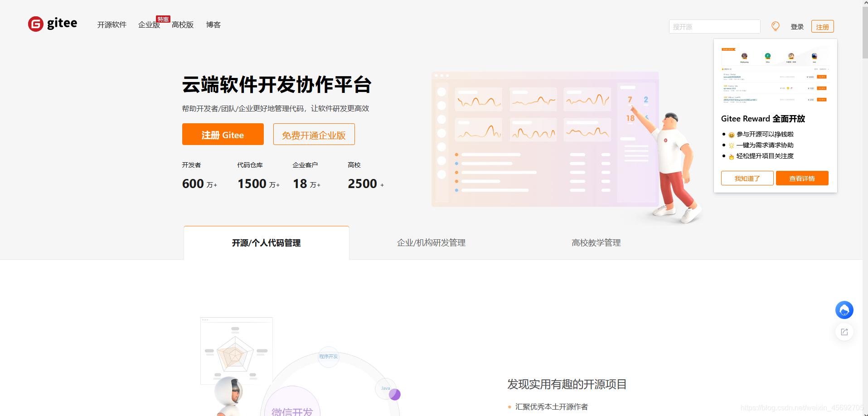Focus the 搜开源 search field

715,27
